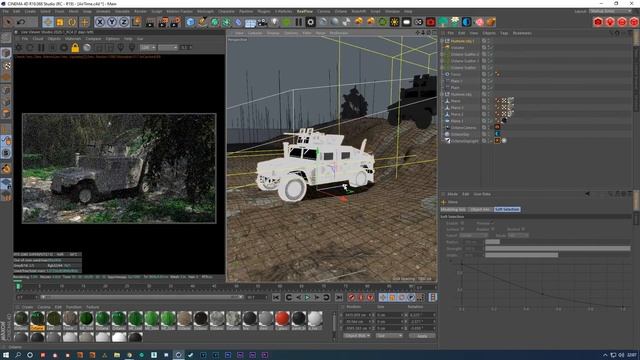Expand the top Humvee object in tree
This screenshot has height=360, width=640.
click(442, 41)
